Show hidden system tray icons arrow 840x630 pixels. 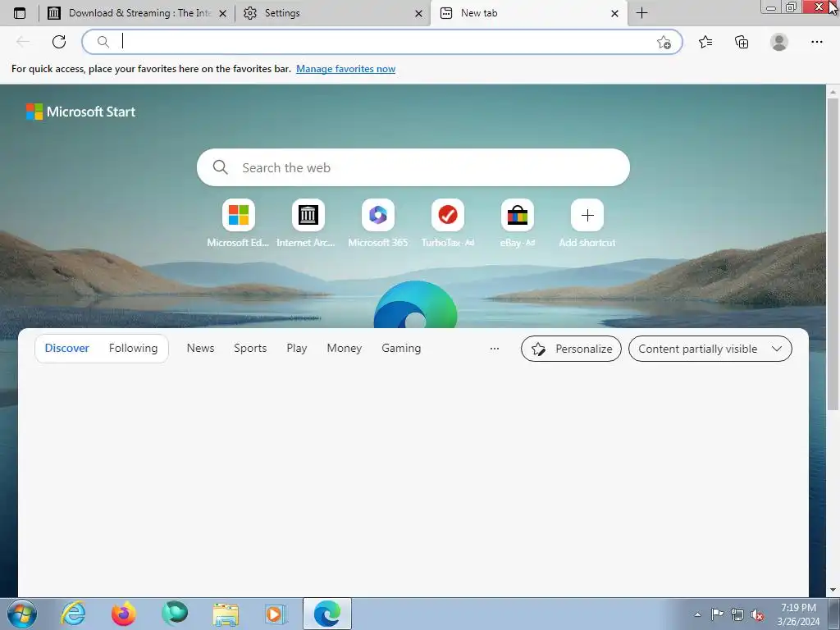click(697, 614)
